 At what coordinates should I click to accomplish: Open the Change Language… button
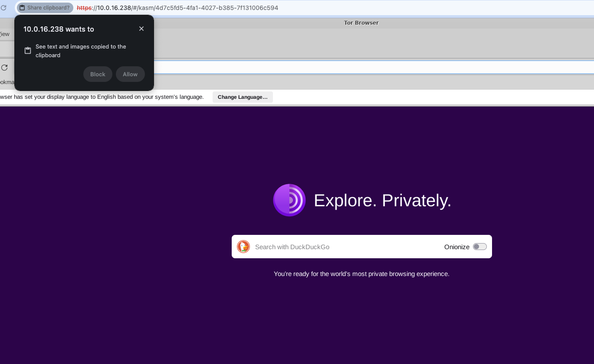click(x=243, y=97)
